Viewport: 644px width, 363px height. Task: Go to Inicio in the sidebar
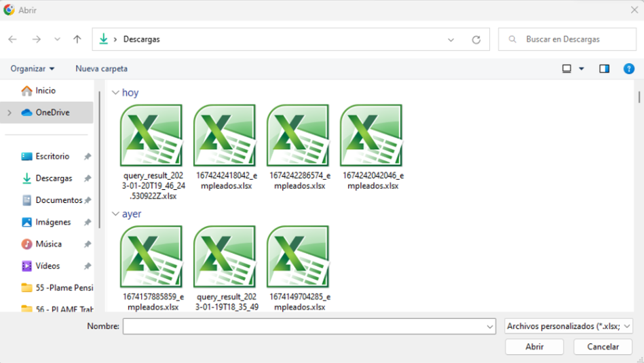[x=45, y=90]
